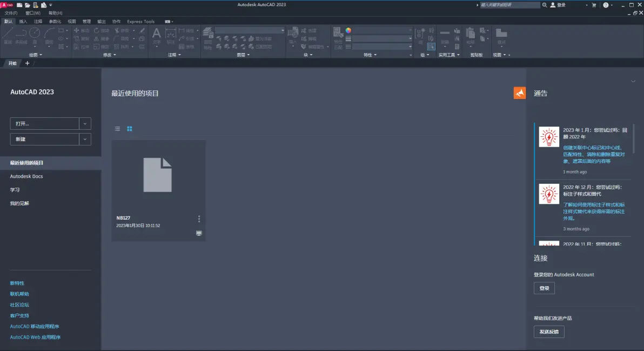
Task: Expand the 特性 panel title
Action: (370, 55)
